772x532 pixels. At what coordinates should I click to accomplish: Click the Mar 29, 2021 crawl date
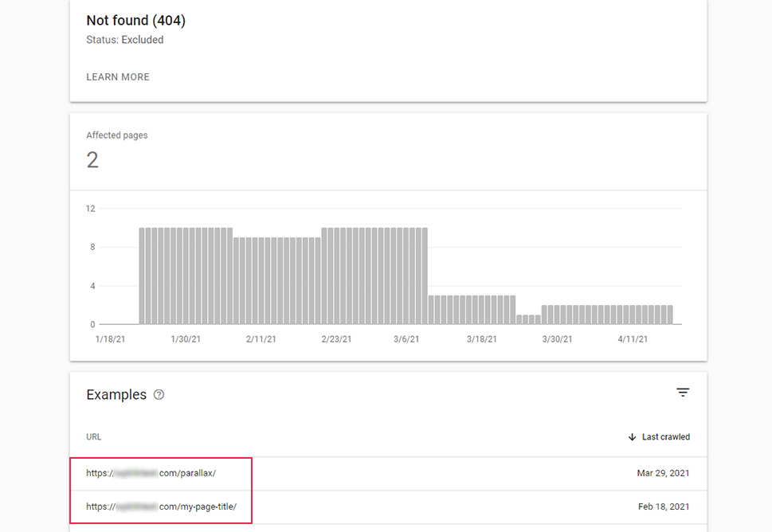[663, 473]
